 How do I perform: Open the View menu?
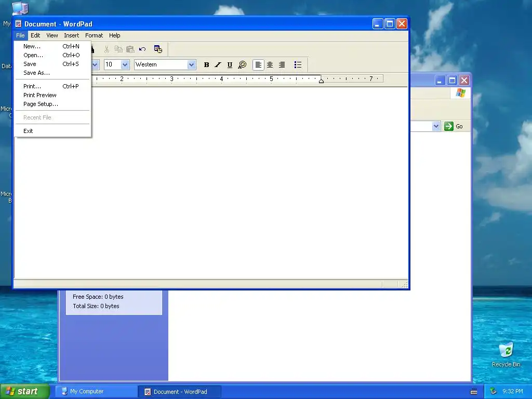[52, 35]
